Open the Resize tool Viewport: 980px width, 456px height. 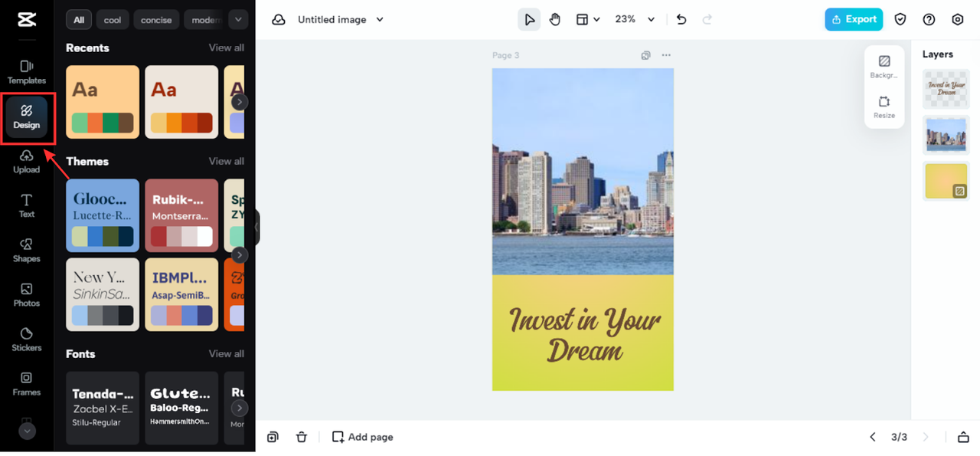(x=884, y=107)
